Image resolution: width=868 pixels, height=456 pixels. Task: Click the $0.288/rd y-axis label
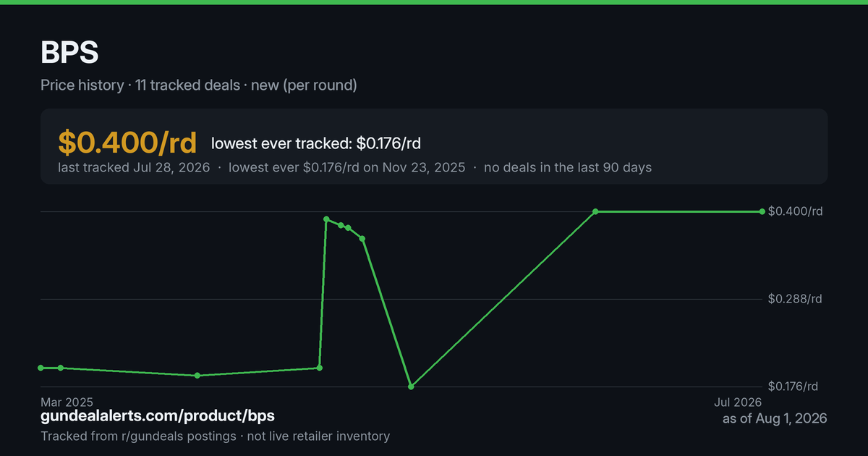[796, 299]
